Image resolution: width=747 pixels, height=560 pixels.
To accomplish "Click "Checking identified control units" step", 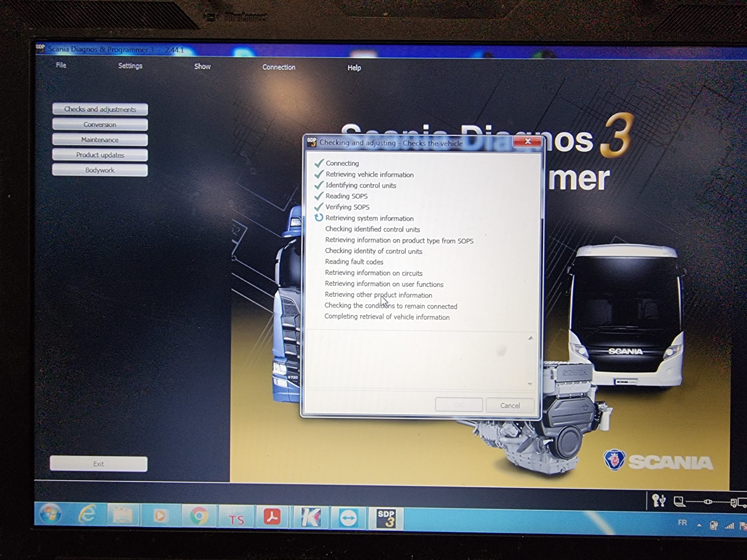I will click(373, 229).
